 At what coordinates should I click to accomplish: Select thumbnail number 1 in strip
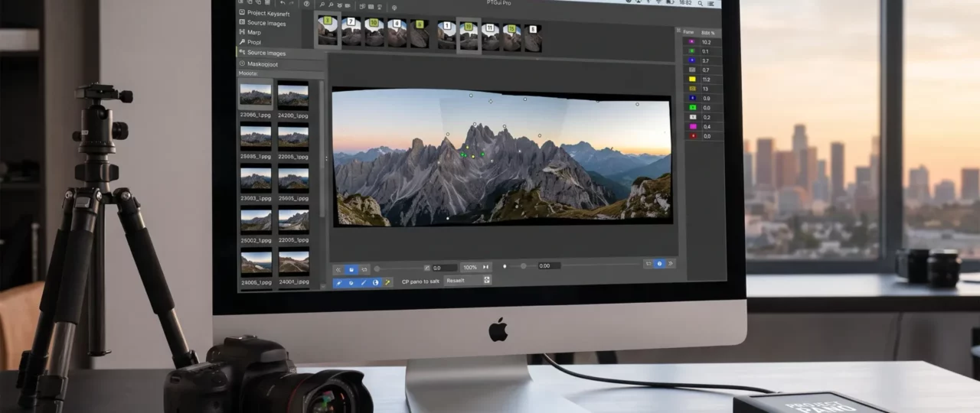click(447, 34)
